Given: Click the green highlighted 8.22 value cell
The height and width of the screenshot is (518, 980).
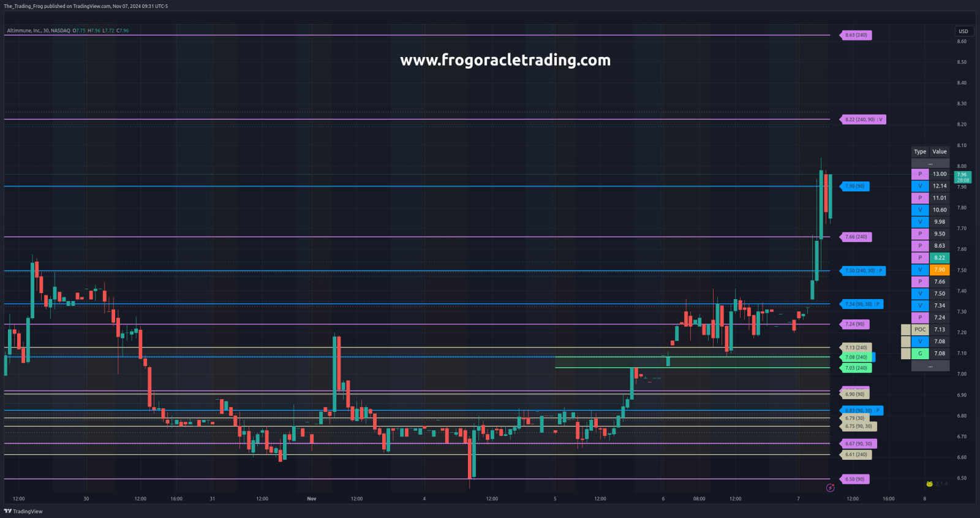Looking at the screenshot, I should tap(940, 257).
